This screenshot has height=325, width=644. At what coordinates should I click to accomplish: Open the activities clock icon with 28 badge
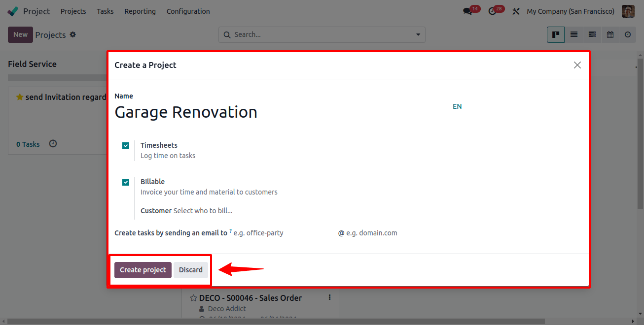[492, 11]
